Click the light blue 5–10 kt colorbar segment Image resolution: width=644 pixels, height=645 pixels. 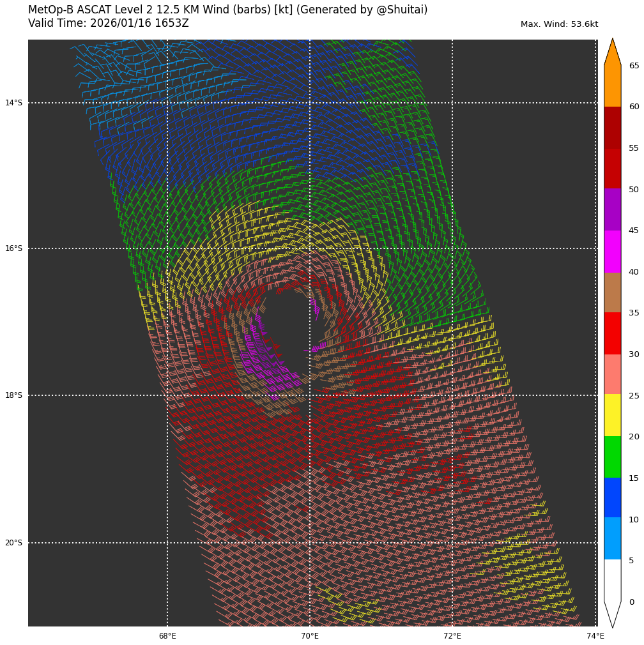(x=612, y=538)
